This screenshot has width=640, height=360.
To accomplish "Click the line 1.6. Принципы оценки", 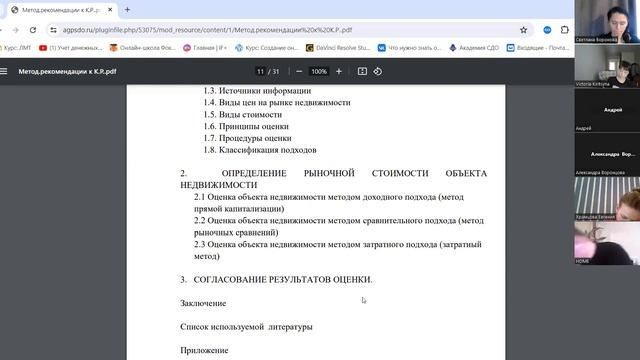I will tap(246, 126).
